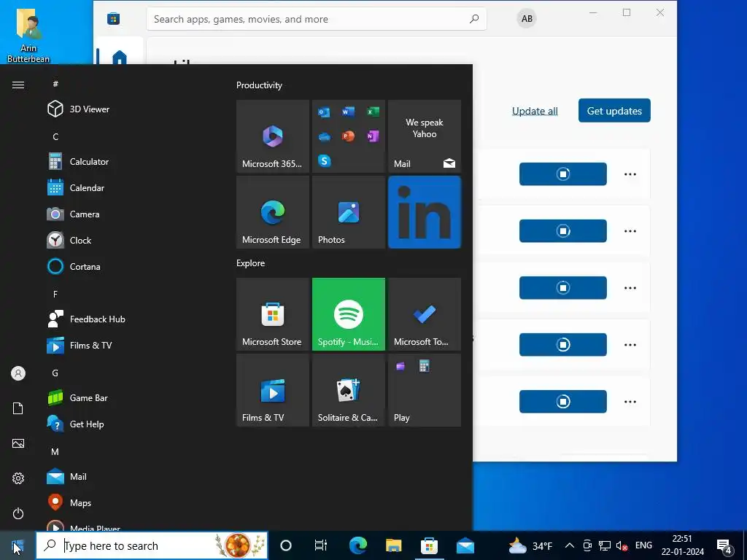Open Settings gear in the Start sidebar
Screen dimensions: 747x560
(18, 478)
